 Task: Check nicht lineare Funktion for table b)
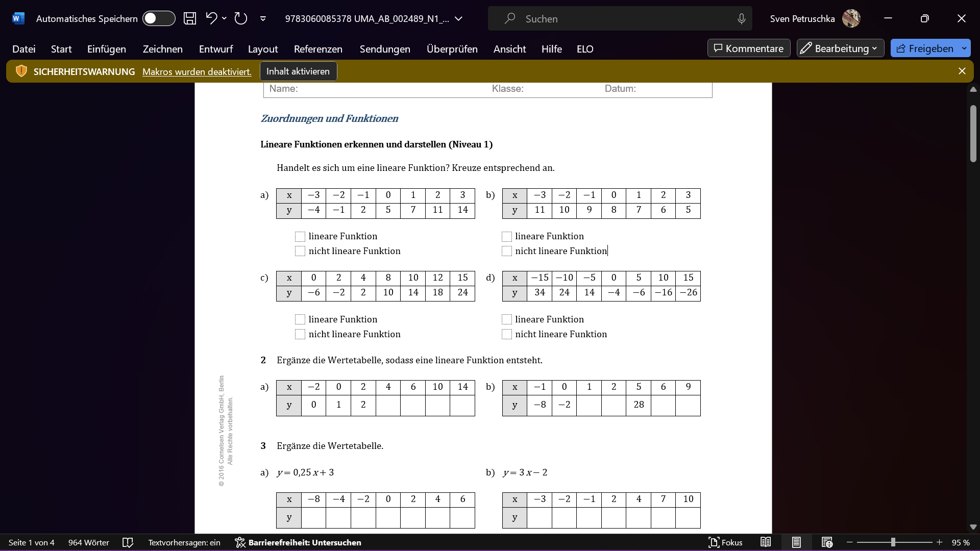click(x=507, y=252)
